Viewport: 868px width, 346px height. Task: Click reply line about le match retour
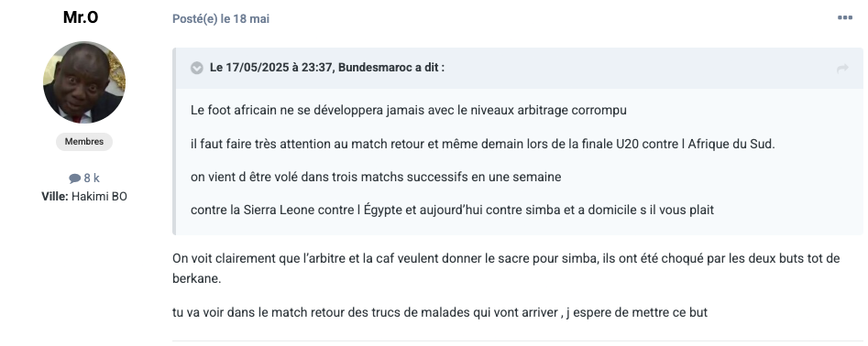pyautogui.click(x=440, y=313)
